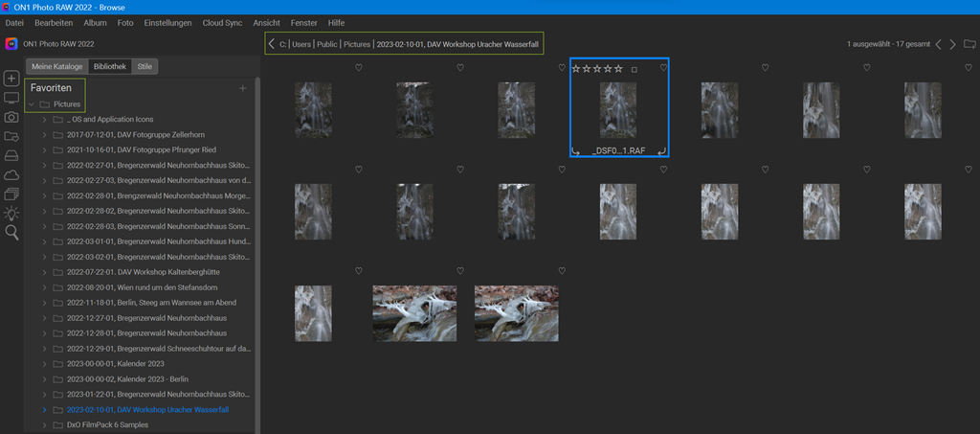
Task: Switch to the Meine Kataloge tab
Action: [x=57, y=66]
